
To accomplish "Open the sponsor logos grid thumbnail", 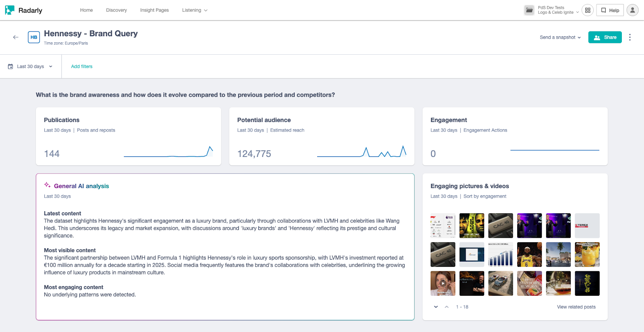I will coord(443,225).
